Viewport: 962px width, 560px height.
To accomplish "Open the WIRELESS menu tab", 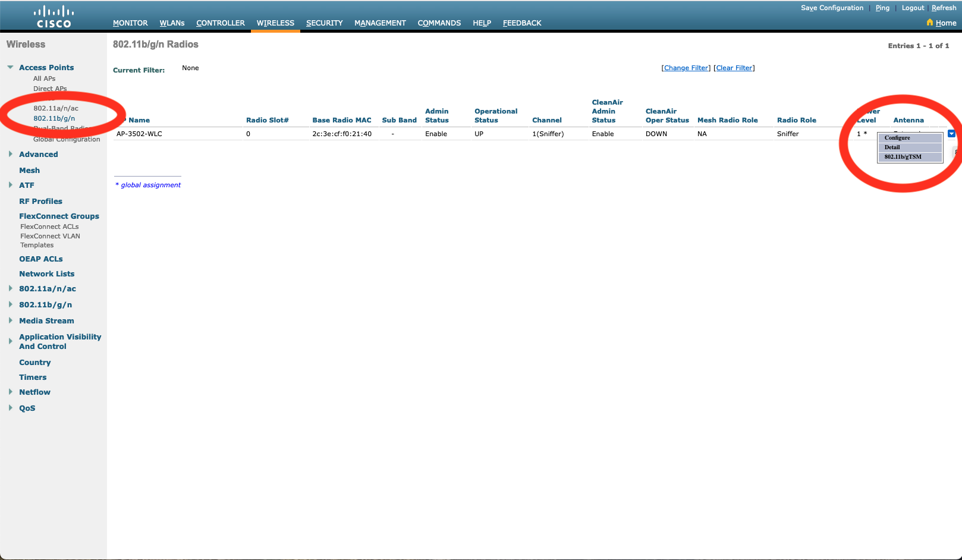I will pyautogui.click(x=275, y=23).
